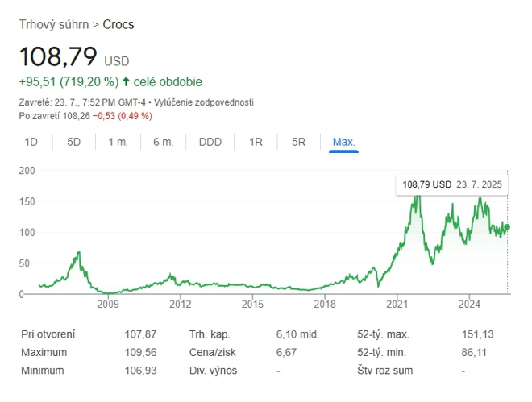Switch chart to 6 m. range
The height and width of the screenshot is (402, 532).
tap(163, 142)
